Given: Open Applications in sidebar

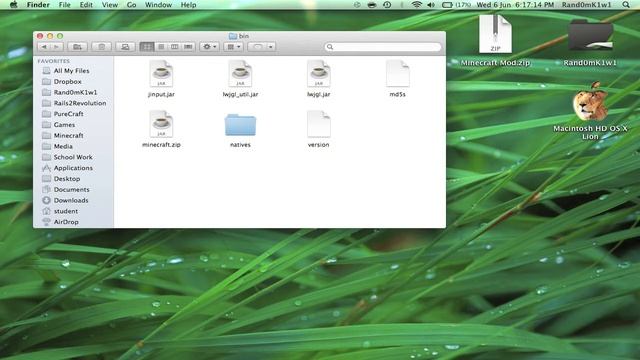Looking at the screenshot, I should click(73, 168).
